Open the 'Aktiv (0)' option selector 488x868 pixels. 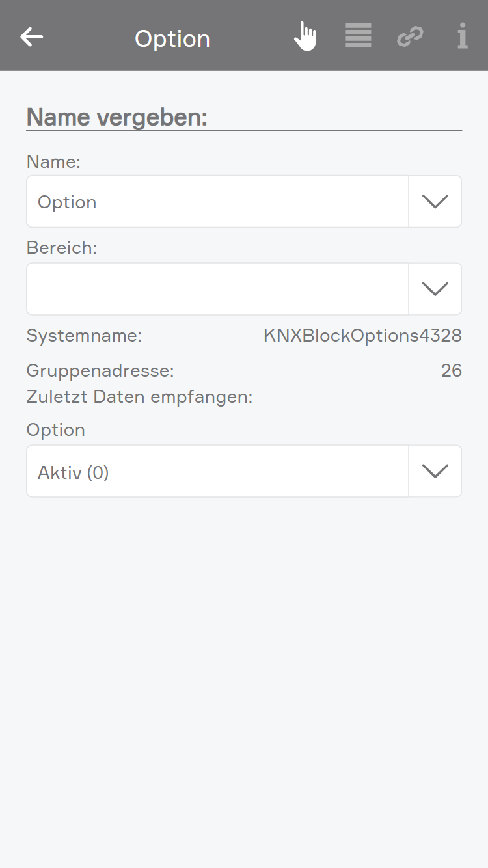tap(217, 472)
